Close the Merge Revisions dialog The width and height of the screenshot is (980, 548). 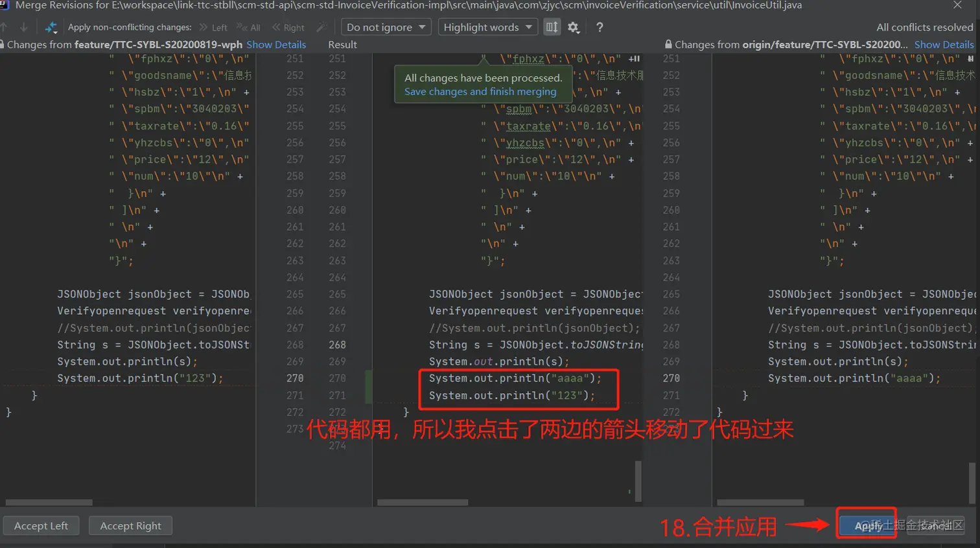(x=957, y=5)
